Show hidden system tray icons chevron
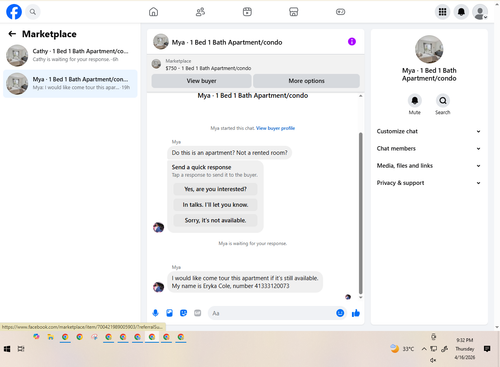Image resolution: width=500 pixels, height=367 pixels. pyautogui.click(x=424, y=349)
